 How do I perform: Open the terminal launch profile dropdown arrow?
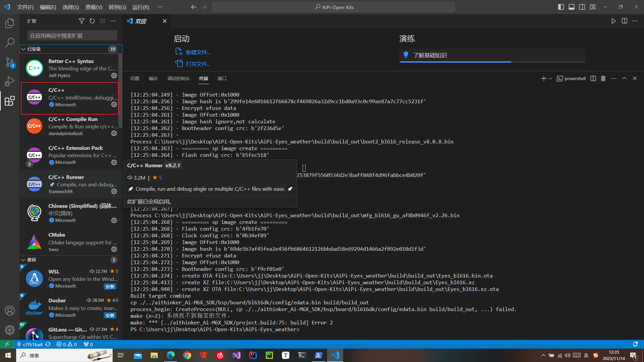550,78
